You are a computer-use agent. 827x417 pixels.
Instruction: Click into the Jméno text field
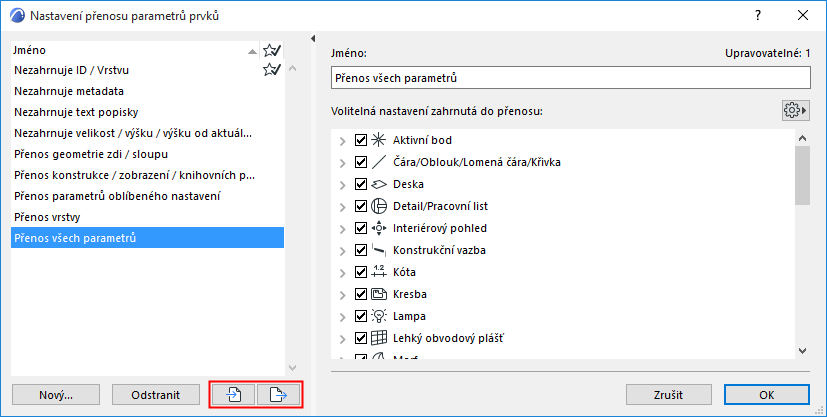click(x=570, y=77)
